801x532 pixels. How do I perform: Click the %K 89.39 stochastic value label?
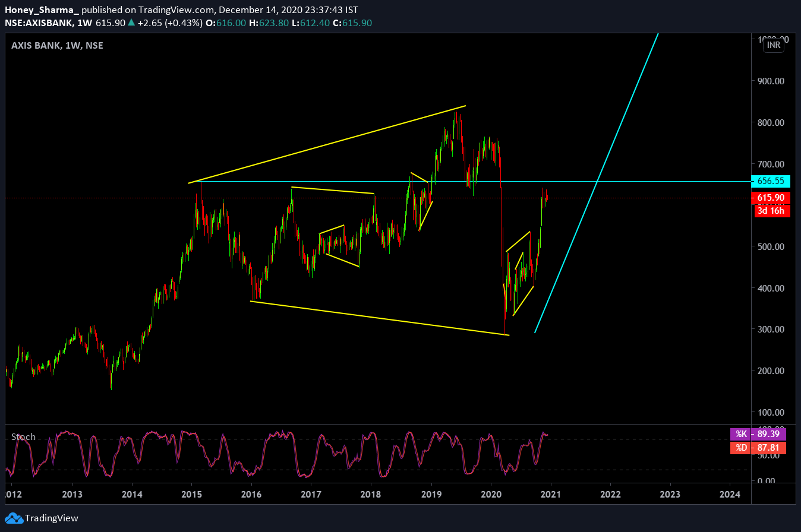click(758, 434)
